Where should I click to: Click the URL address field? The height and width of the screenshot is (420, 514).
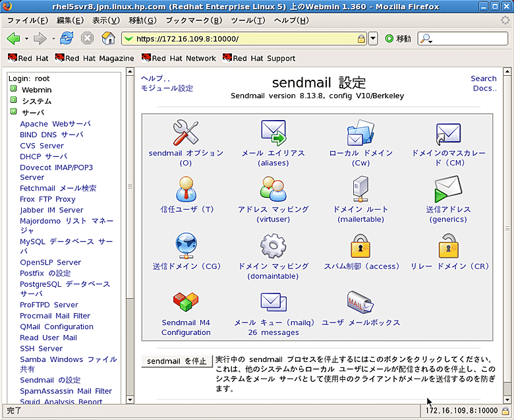pos(244,39)
